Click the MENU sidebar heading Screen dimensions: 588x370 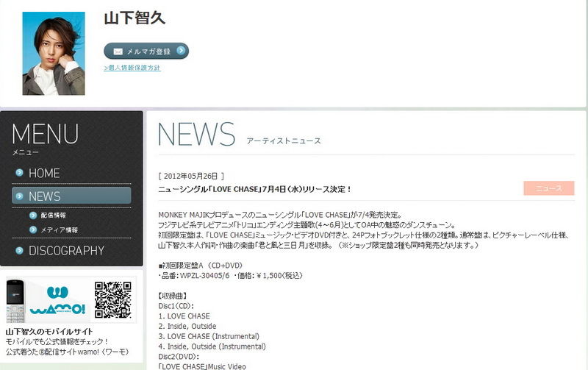(45, 134)
